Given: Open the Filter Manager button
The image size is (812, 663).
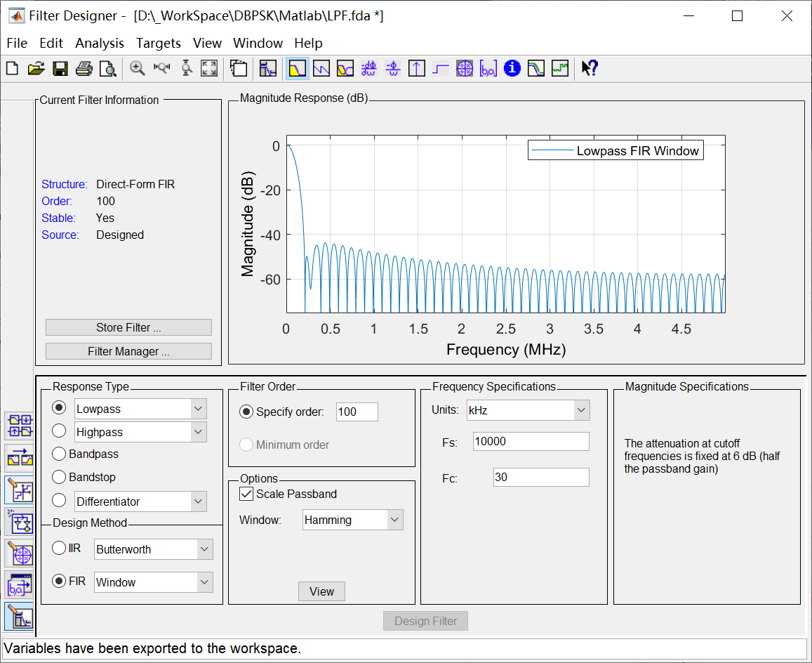Looking at the screenshot, I should (x=128, y=351).
